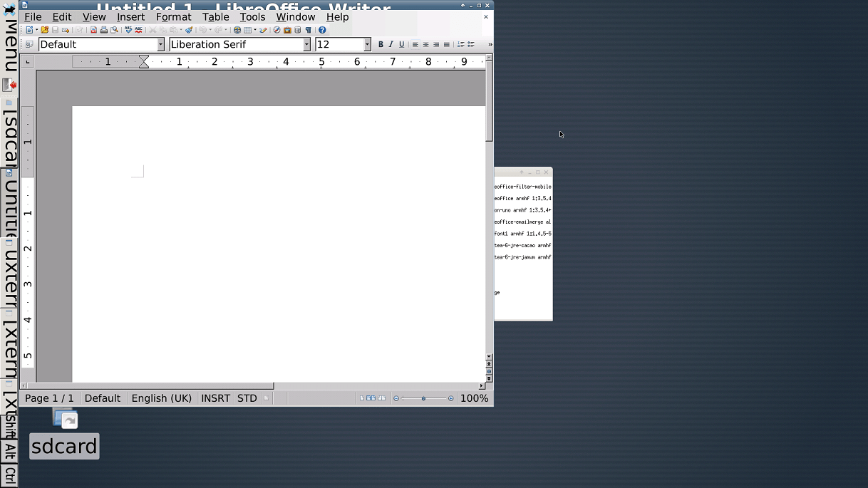Open the Insert menu
868x488 pixels.
(130, 16)
